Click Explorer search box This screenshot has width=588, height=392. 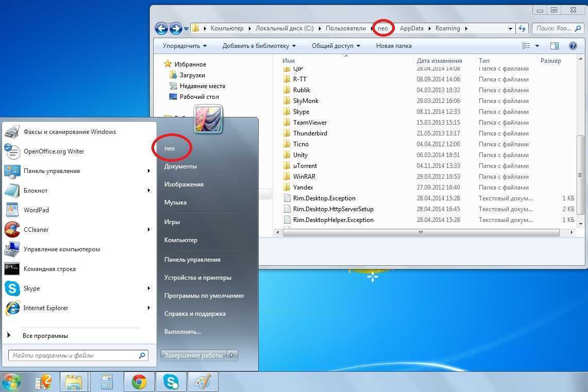[x=557, y=28]
